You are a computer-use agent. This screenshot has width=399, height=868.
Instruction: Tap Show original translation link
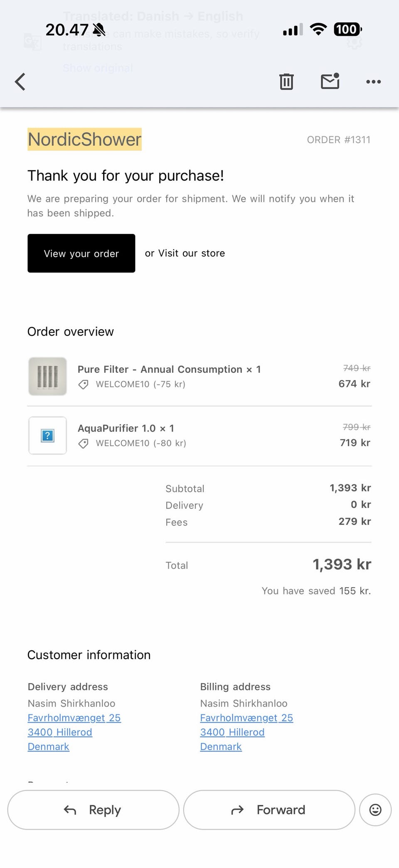point(98,68)
